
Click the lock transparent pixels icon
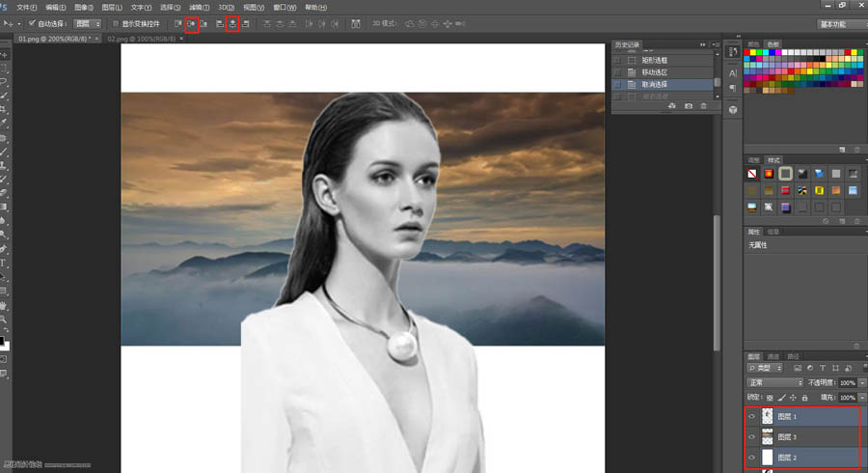(770, 398)
